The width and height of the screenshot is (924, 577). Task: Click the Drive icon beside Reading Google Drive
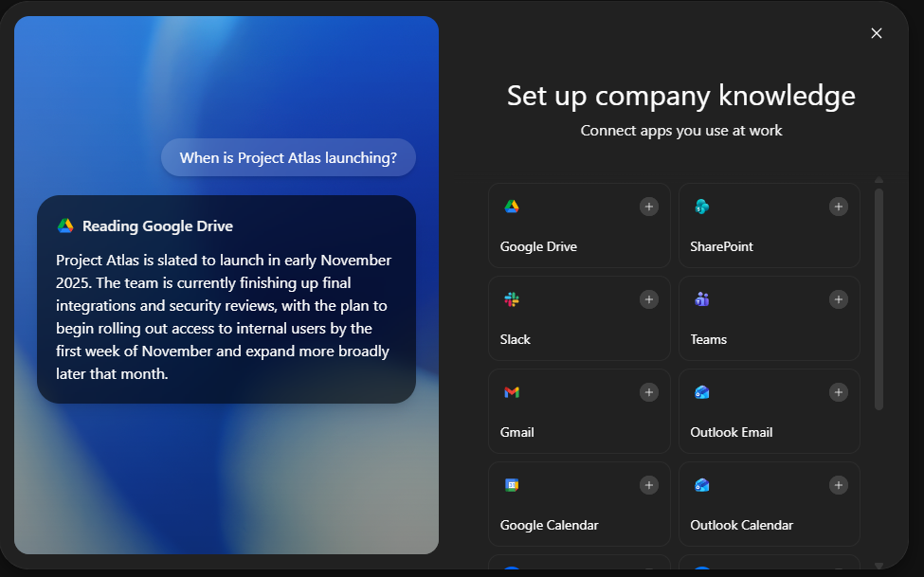pyautogui.click(x=63, y=225)
